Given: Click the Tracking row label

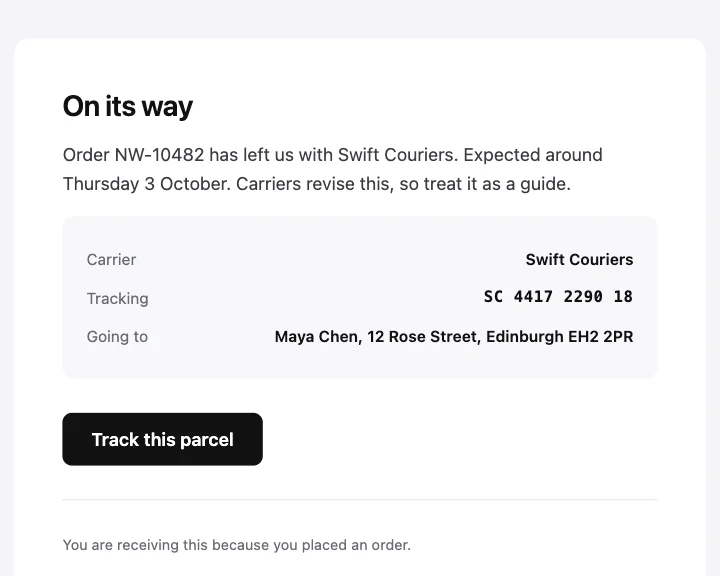Looking at the screenshot, I should 118,299.
